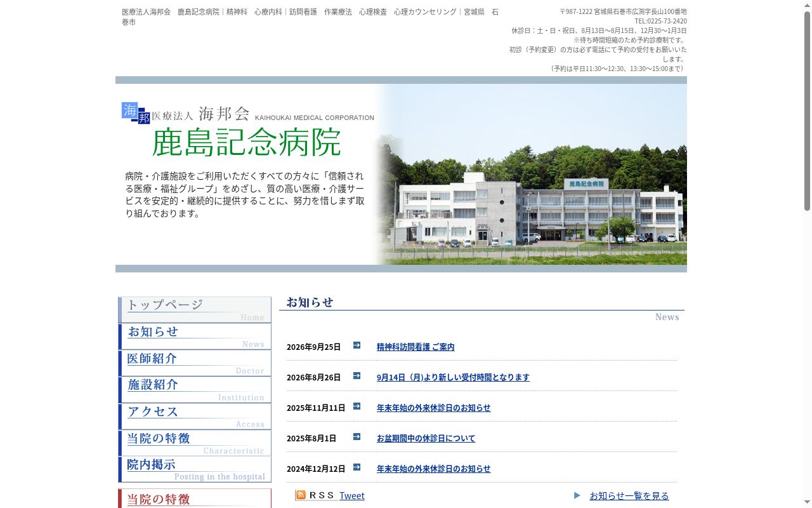Click the RSS feed icon

pyautogui.click(x=301, y=495)
